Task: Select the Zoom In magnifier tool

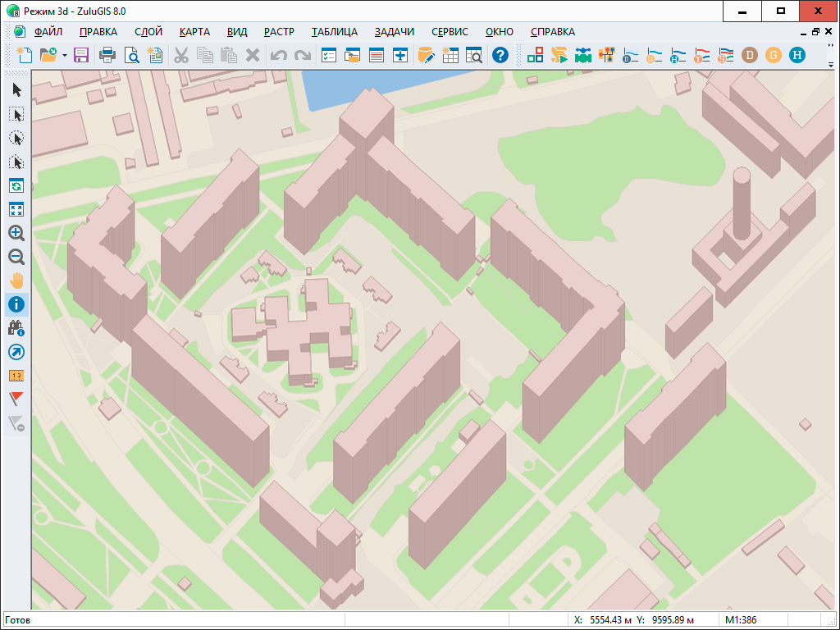Action: pyautogui.click(x=16, y=233)
